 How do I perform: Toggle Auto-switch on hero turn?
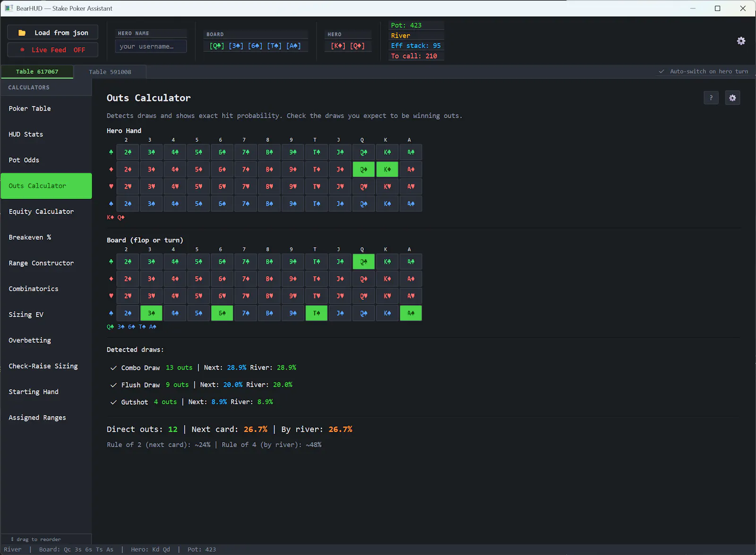(704, 71)
